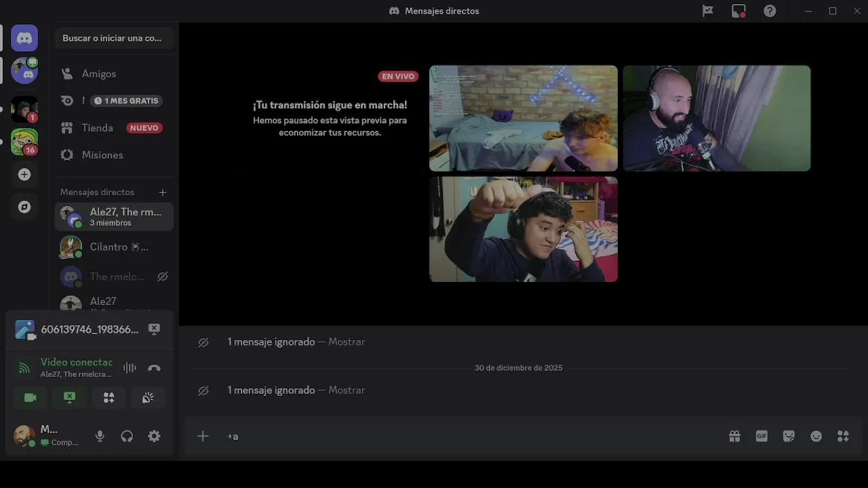
Task: Open the server icon showing 1 notification
Action: 24,109
